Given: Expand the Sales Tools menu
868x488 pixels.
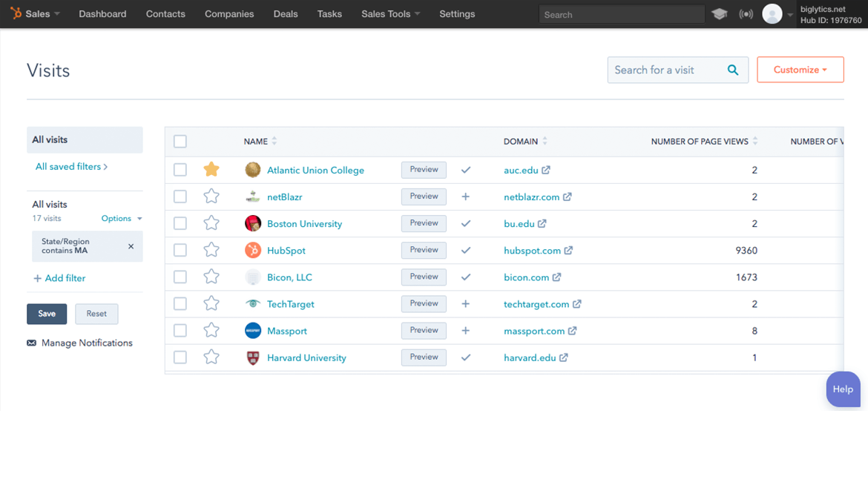Looking at the screenshot, I should tap(391, 14).
